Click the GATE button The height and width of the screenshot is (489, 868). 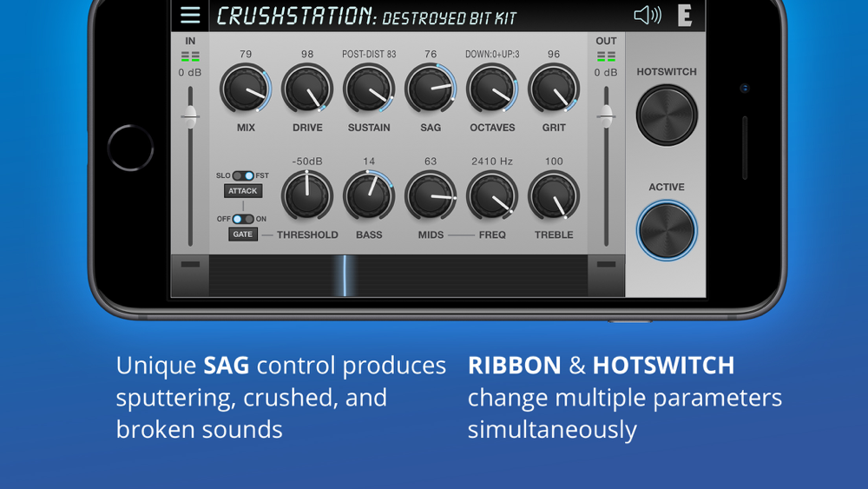point(242,235)
